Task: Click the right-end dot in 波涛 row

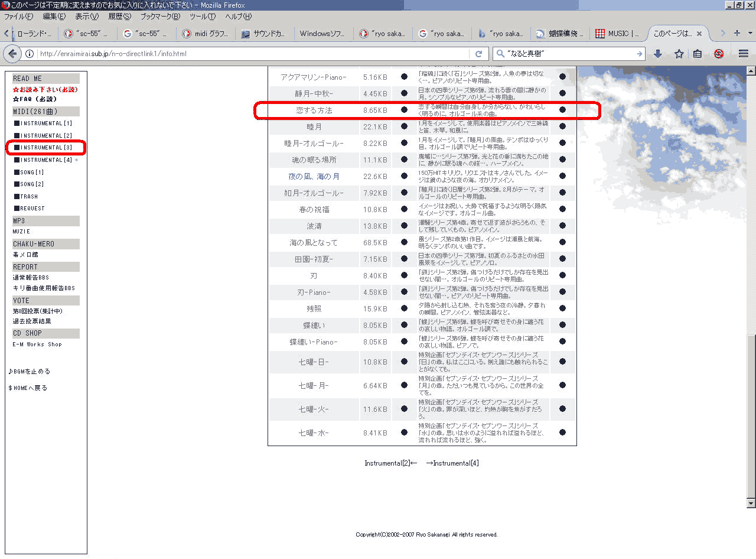Action: pos(562,226)
